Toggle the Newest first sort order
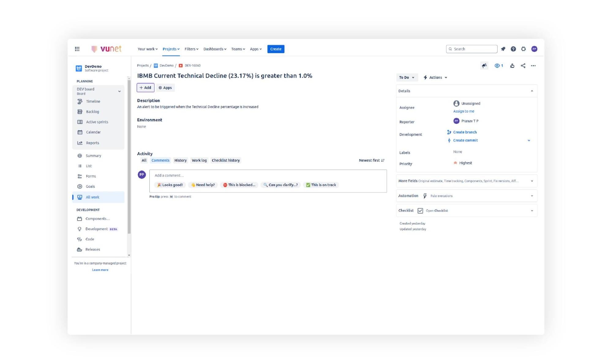The width and height of the screenshot is (612, 364). [x=371, y=160]
